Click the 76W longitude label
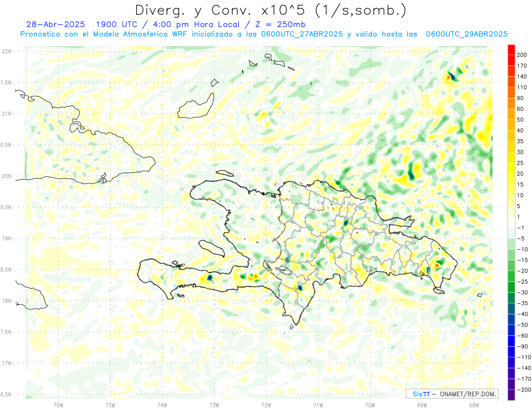Screen dimensions: 532x411 [58, 405]
